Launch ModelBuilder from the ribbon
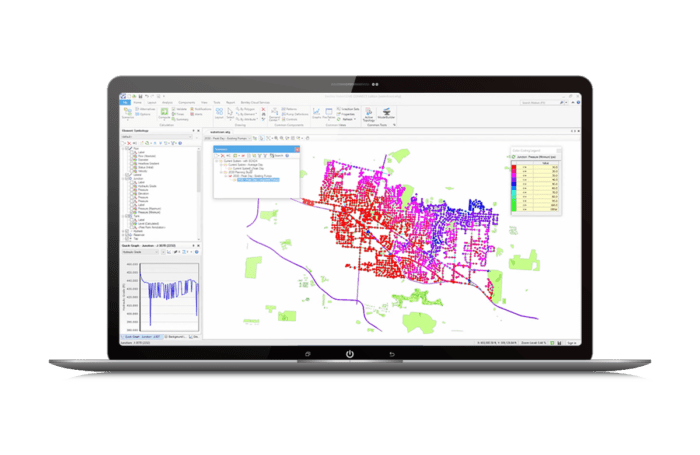The width and height of the screenshot is (700, 455). coord(386,113)
